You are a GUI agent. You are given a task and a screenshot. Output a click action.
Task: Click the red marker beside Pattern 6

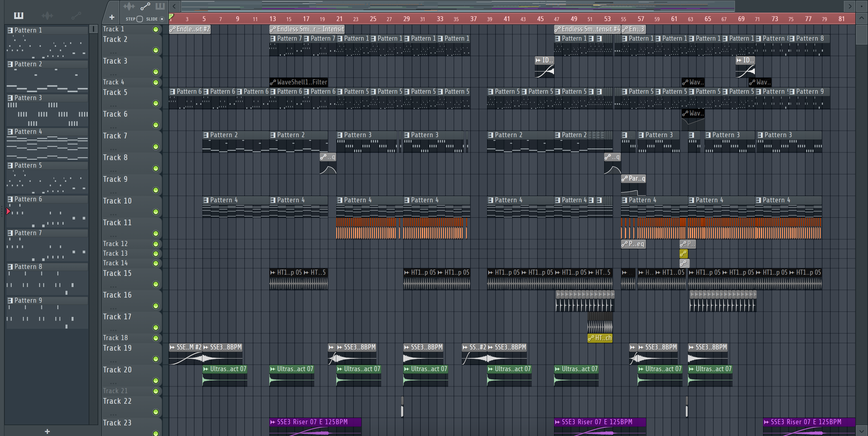(x=8, y=211)
